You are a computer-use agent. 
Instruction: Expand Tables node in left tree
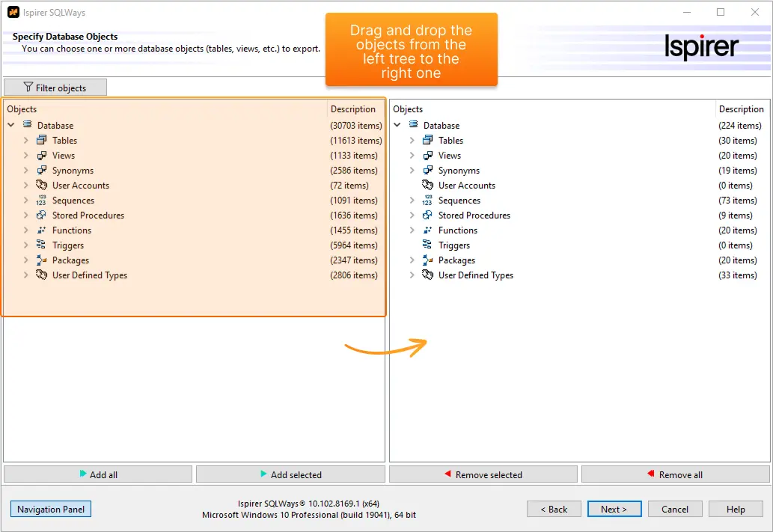click(x=26, y=141)
